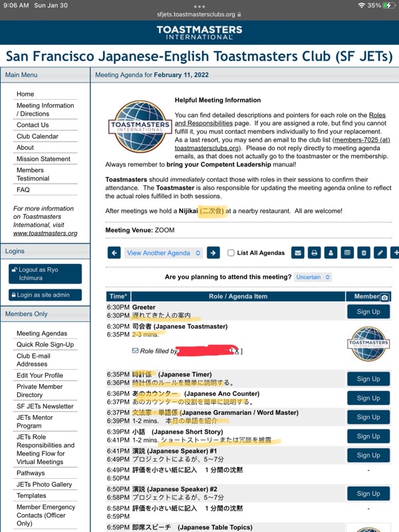Click Sign Up for Japanese Ano Counter

tap(368, 398)
